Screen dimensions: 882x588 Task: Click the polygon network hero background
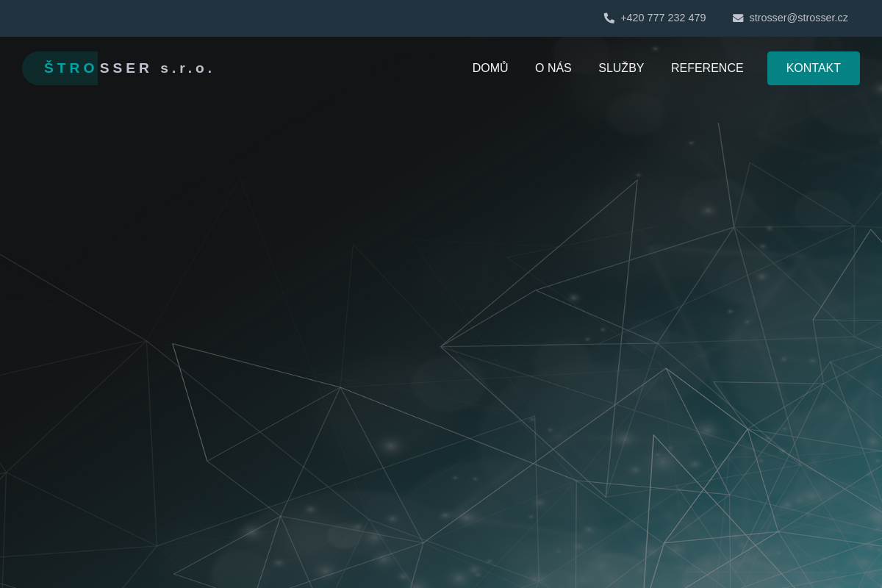pyautogui.click(x=514, y=367)
